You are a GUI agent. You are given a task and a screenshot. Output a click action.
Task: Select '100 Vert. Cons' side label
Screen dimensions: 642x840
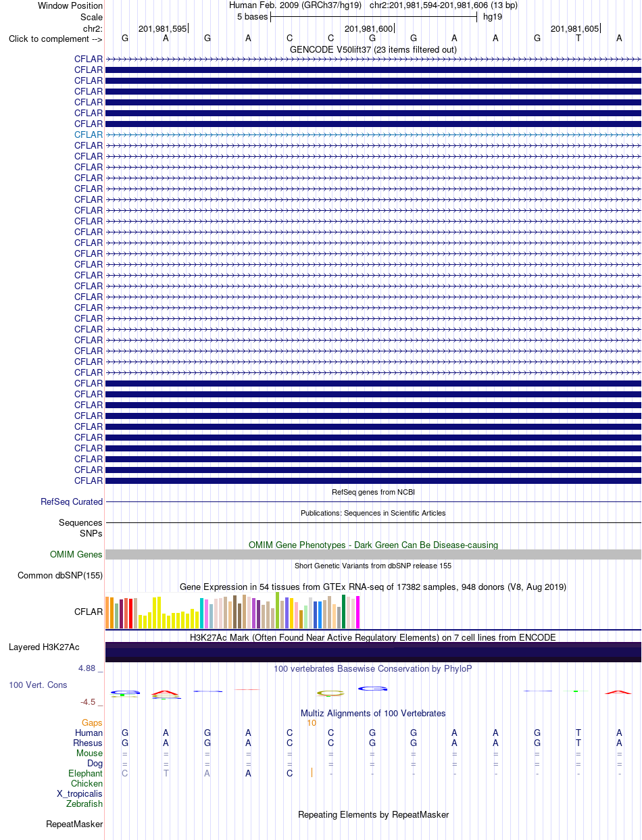click(38, 685)
